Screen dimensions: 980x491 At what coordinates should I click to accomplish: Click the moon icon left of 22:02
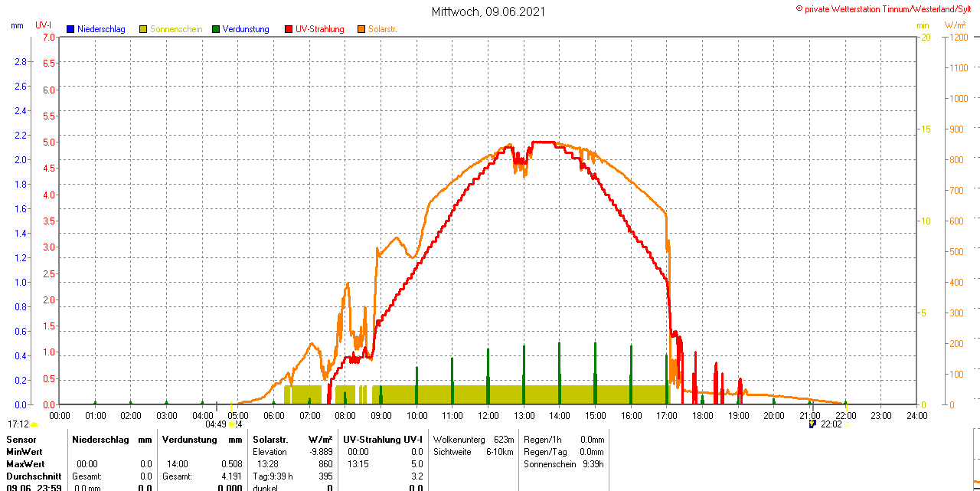coord(812,424)
